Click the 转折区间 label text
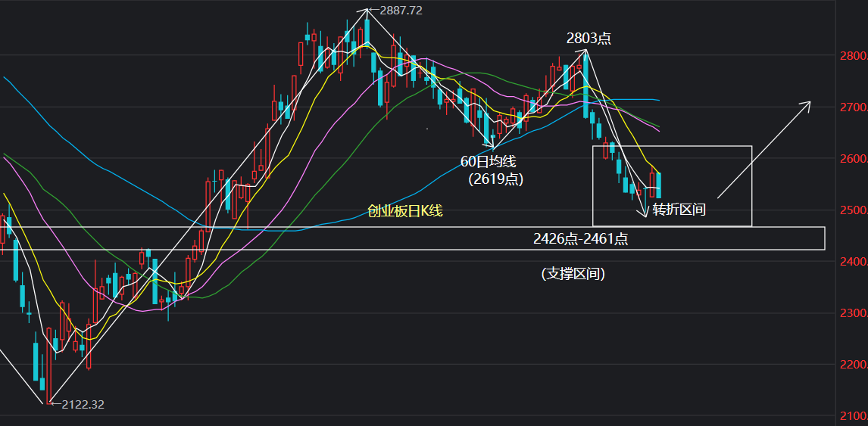 pyautogui.click(x=679, y=210)
